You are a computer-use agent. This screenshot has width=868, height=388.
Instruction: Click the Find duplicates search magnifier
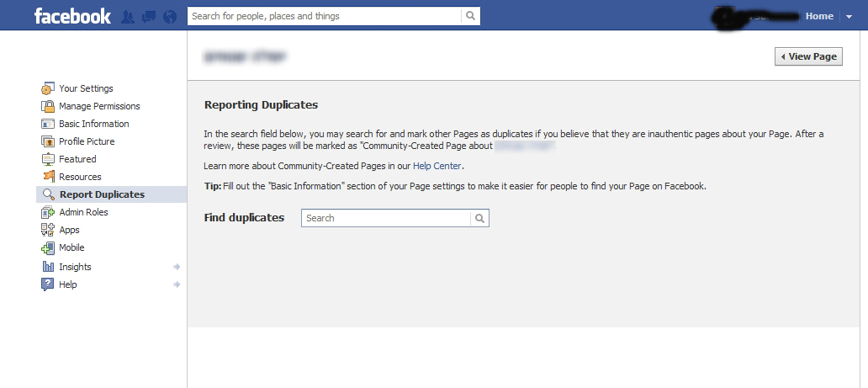tap(480, 218)
